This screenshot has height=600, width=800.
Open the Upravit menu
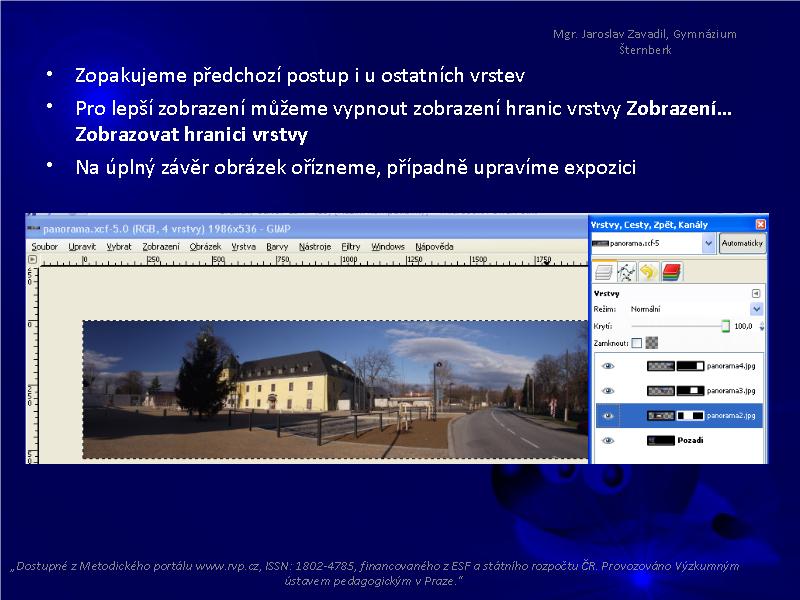82,246
